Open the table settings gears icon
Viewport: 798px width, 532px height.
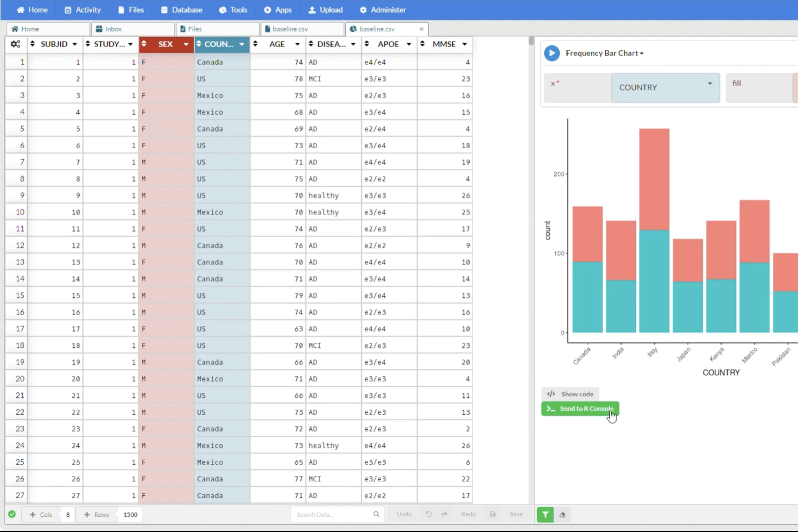tap(15, 44)
